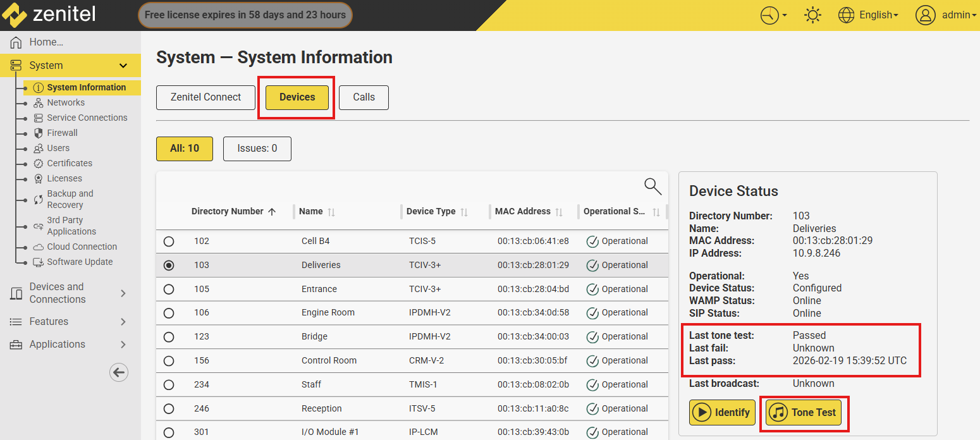
Task: Select the Entrance device radio button
Action: pos(169,289)
